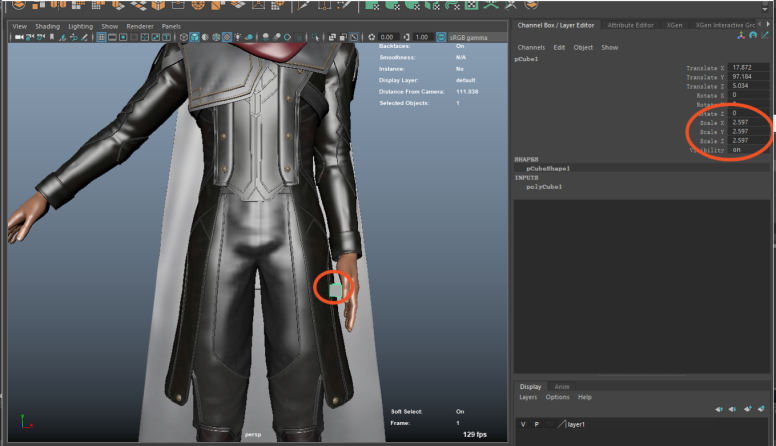Click the select camera icon in viewport toolbar
The image size is (776, 446).
[17, 37]
